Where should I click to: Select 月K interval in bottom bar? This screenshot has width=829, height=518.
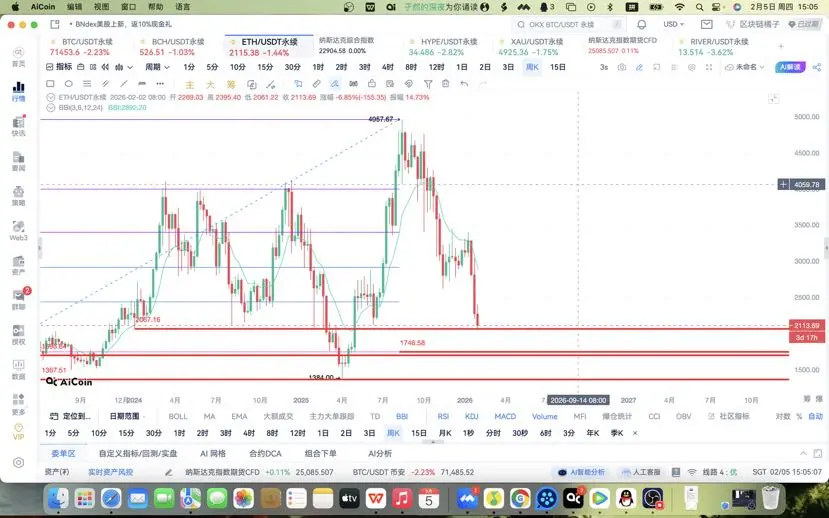445,433
